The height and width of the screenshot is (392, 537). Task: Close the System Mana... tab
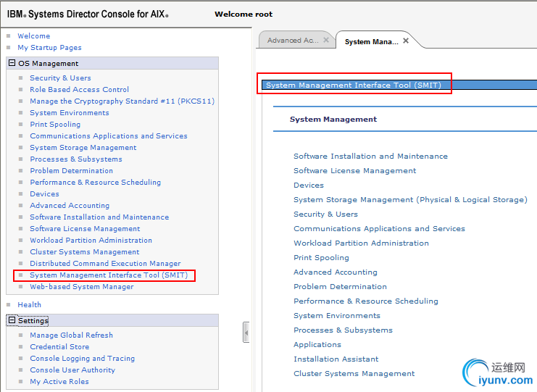click(x=406, y=41)
